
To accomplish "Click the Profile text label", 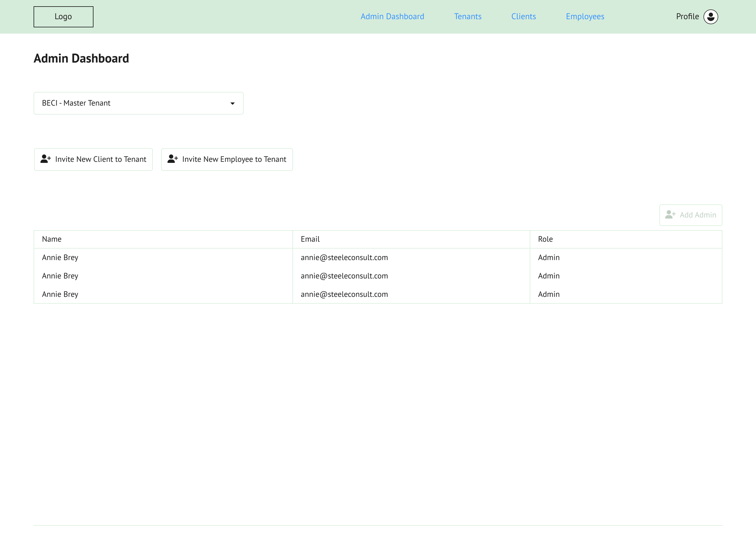I will (687, 17).
